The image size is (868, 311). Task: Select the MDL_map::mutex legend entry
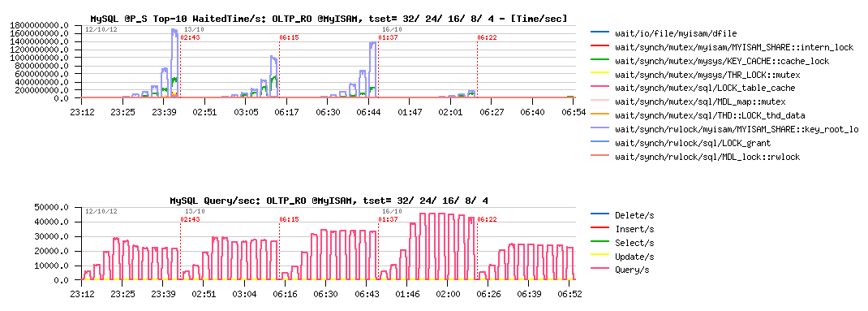700,102
